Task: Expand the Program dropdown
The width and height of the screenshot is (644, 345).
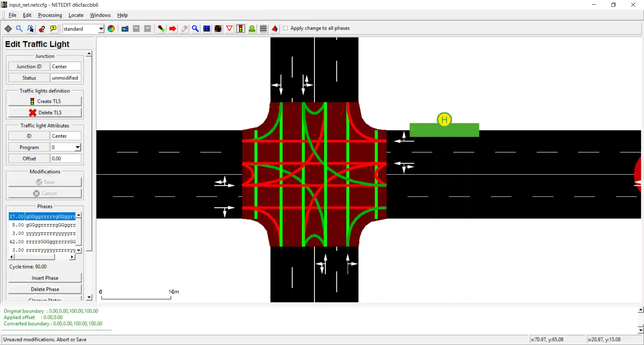Action: pyautogui.click(x=77, y=147)
